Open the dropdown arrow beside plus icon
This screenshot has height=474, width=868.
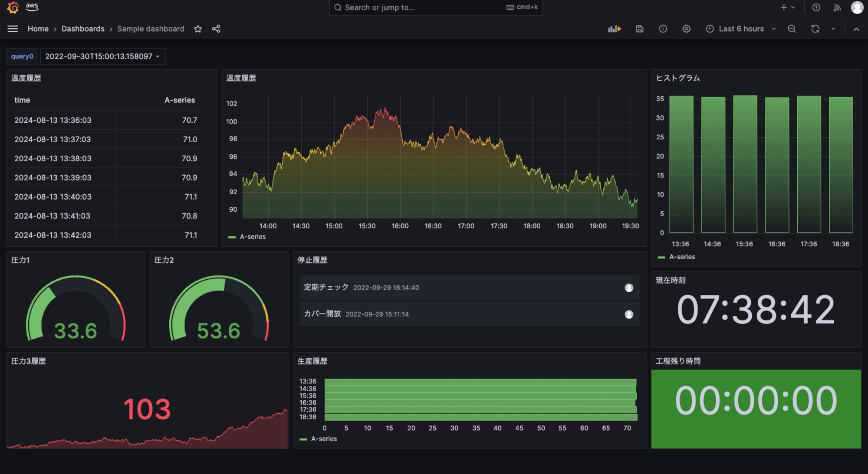793,7
